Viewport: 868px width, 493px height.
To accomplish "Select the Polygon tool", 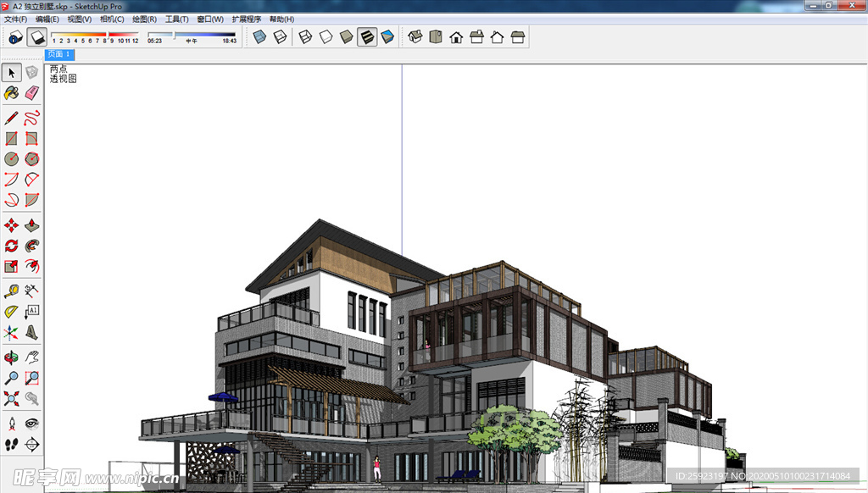I will (32, 158).
